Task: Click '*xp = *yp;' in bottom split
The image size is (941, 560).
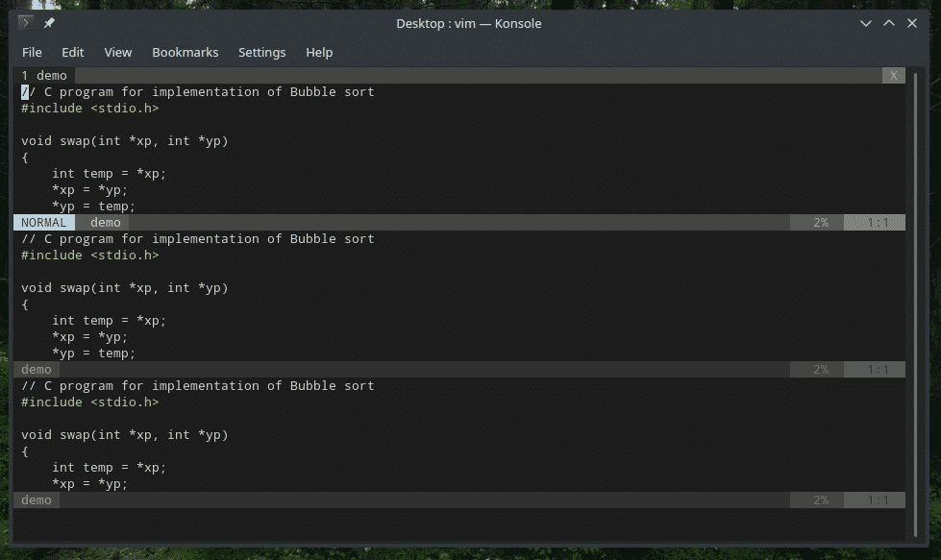Action: click(90, 484)
